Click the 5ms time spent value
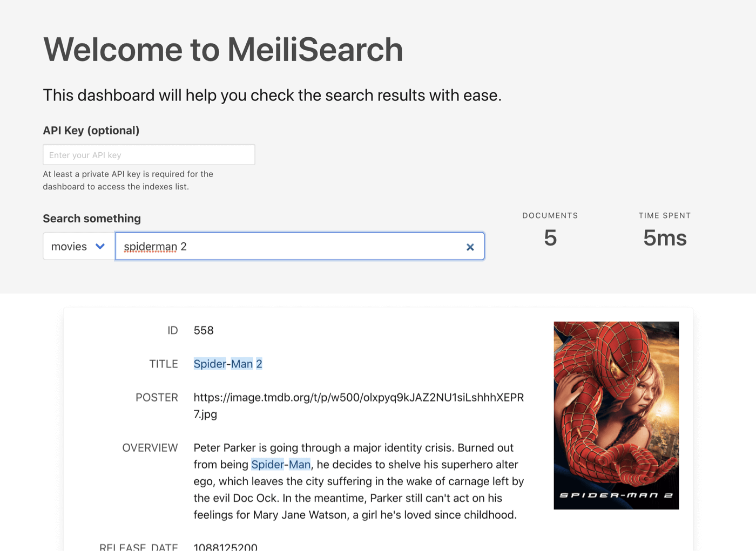 coord(665,238)
